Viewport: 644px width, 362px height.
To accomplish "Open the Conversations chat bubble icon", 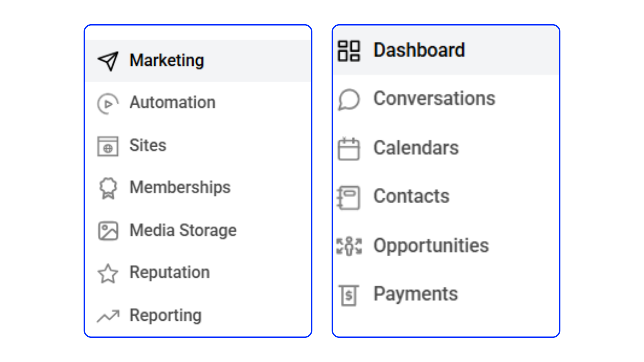I will coord(349,100).
